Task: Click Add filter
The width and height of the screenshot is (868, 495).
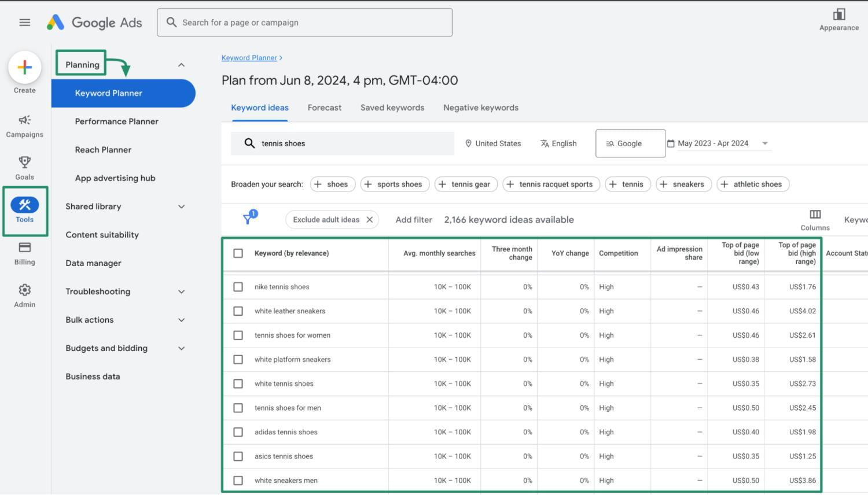Action: coord(414,220)
